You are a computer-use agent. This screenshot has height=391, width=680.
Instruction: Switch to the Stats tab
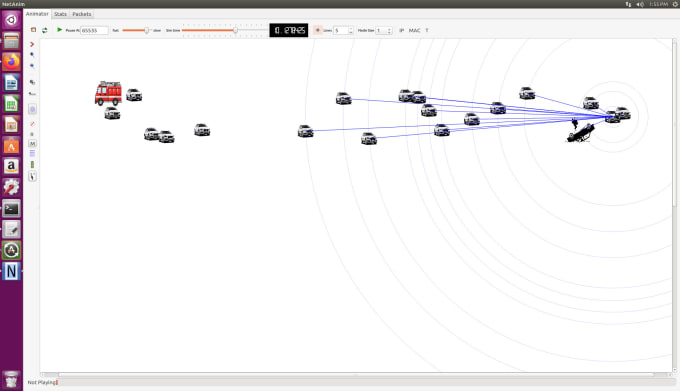pos(60,14)
